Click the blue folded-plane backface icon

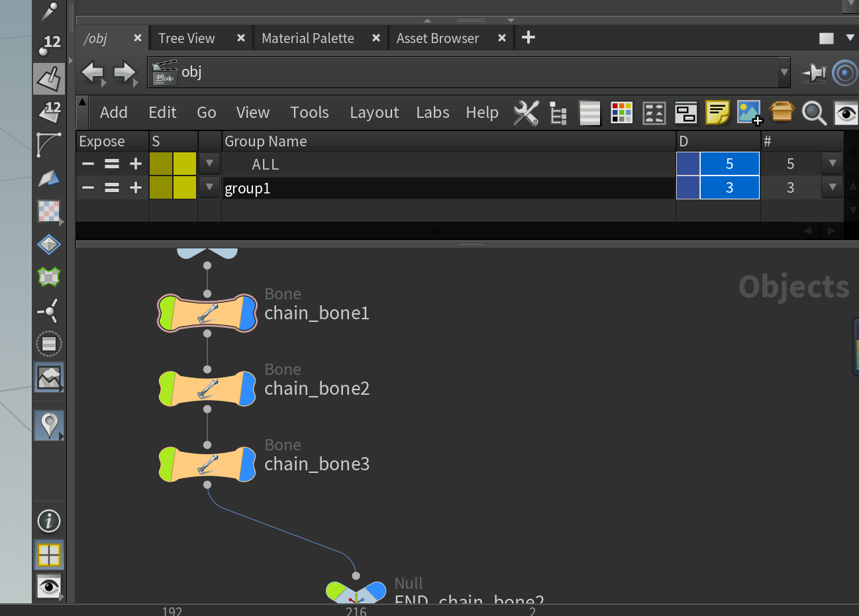coord(49,178)
